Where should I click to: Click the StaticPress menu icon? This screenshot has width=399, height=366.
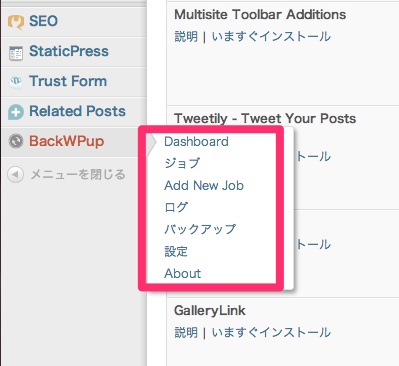click(16, 53)
